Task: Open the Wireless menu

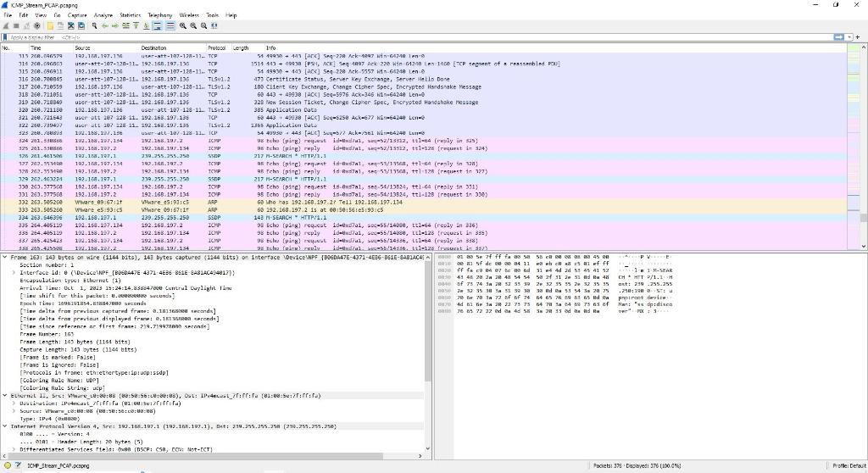Action: (189, 15)
